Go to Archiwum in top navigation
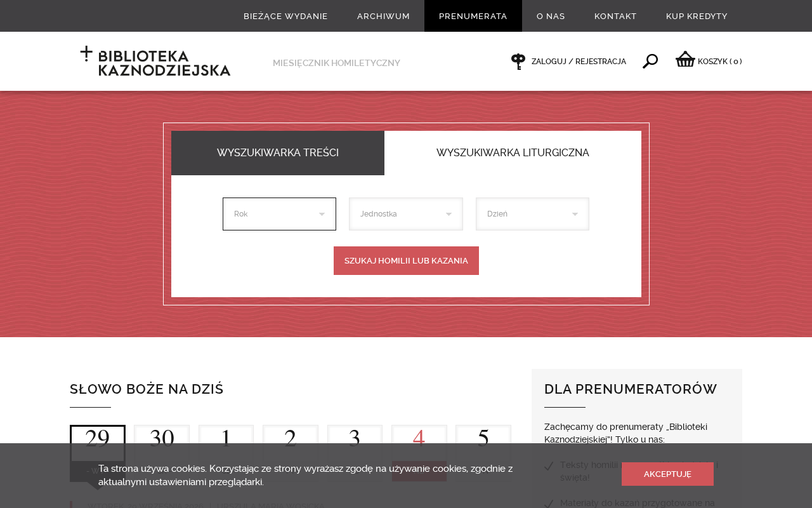812x508 pixels. click(x=383, y=16)
